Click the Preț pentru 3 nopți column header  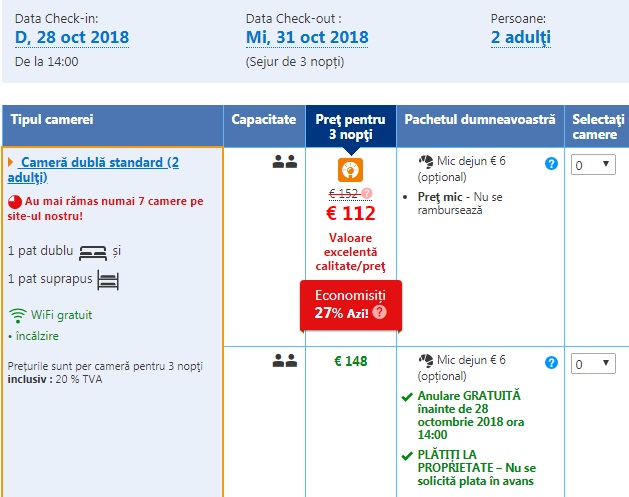351,126
